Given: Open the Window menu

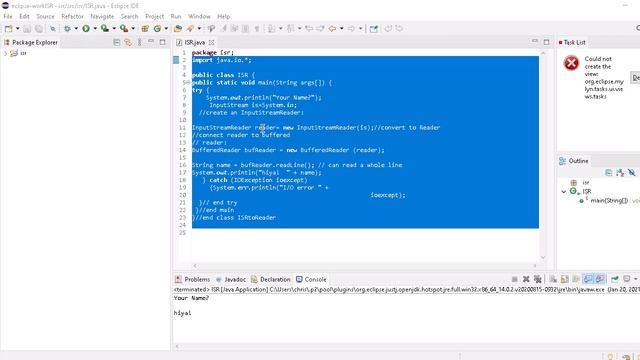Looking at the screenshot, I should click(x=199, y=16).
